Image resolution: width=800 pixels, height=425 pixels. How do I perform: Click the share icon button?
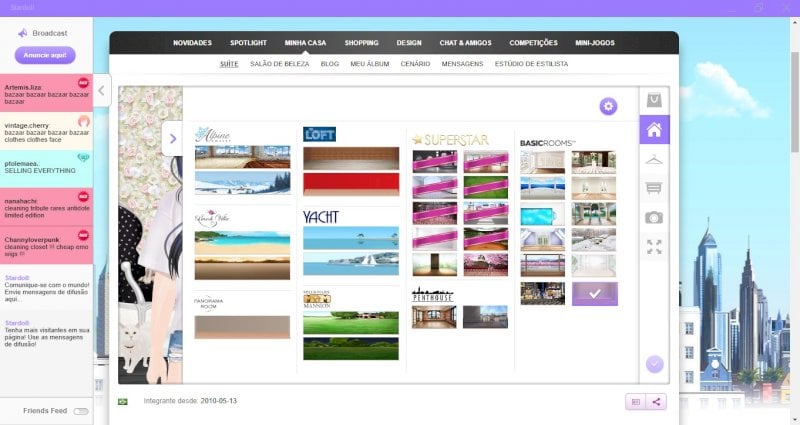click(656, 402)
